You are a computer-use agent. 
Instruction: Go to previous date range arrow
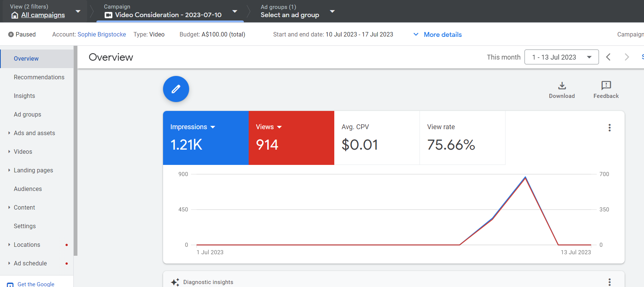(608, 57)
